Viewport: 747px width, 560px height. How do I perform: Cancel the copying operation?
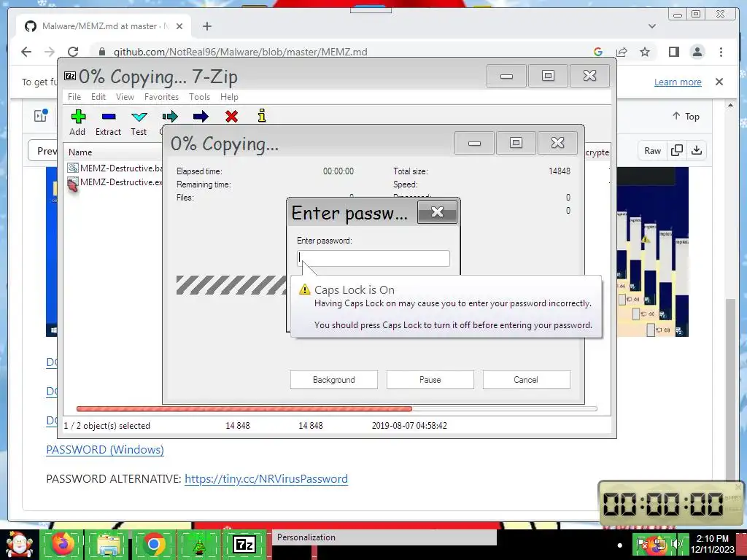(x=526, y=379)
